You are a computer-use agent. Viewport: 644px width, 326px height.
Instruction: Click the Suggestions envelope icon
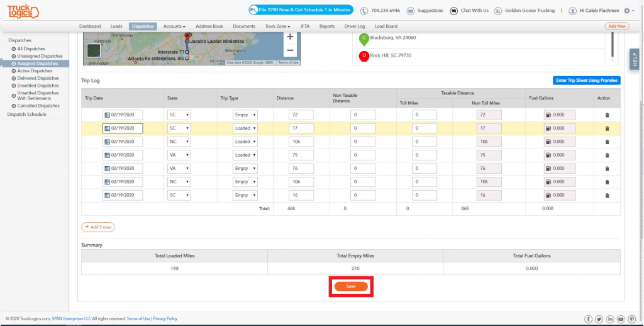(410, 11)
